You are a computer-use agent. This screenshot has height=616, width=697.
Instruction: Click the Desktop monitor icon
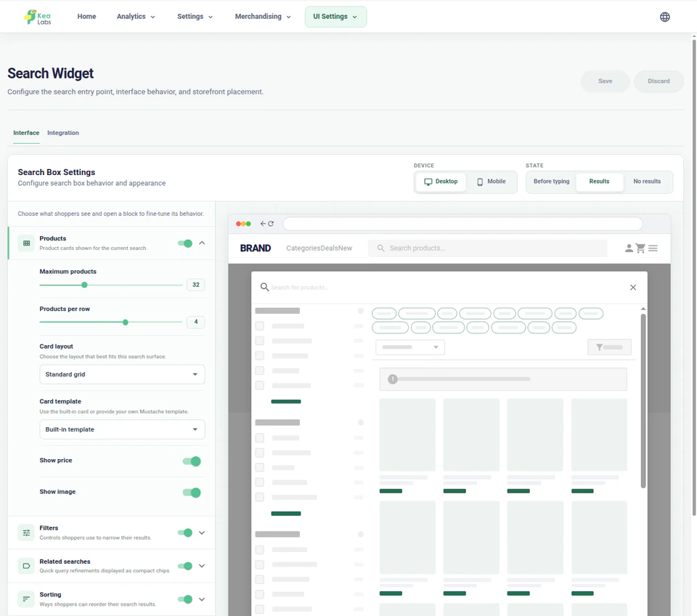pyautogui.click(x=428, y=182)
